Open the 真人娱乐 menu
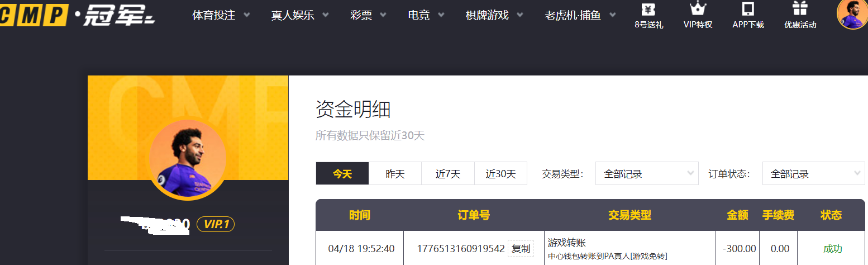 click(293, 16)
